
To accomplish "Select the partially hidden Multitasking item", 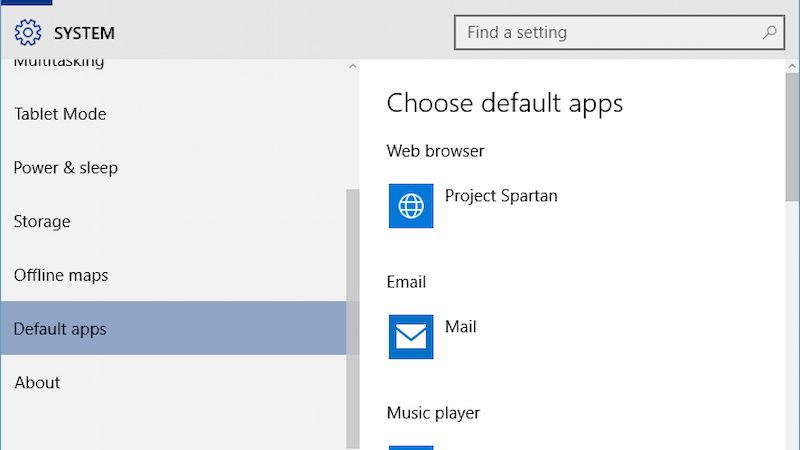I will [59, 63].
